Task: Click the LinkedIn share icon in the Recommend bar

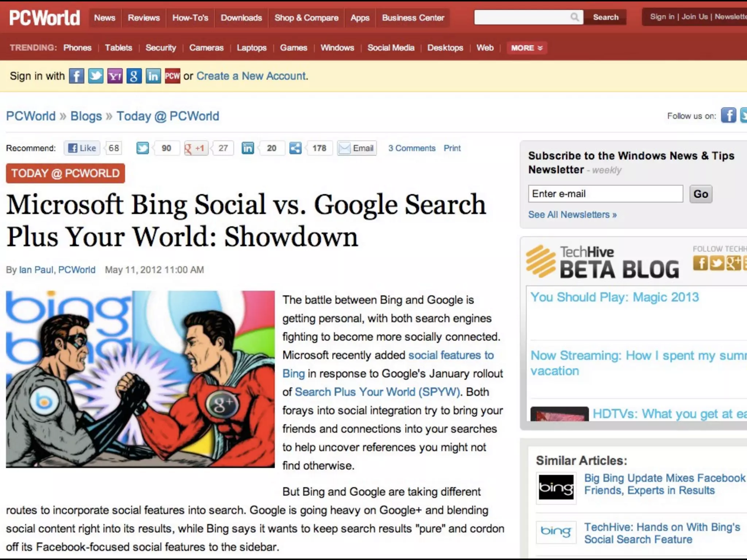Action: 248,148
